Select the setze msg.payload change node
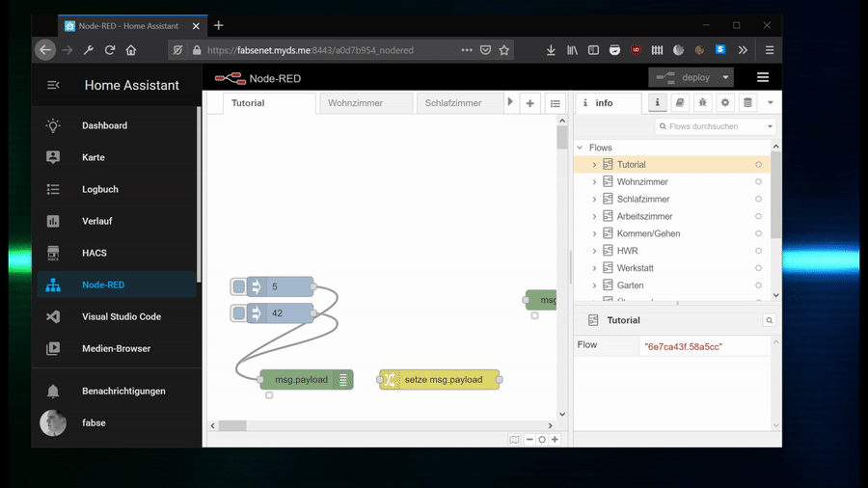The image size is (868, 488). 440,380
